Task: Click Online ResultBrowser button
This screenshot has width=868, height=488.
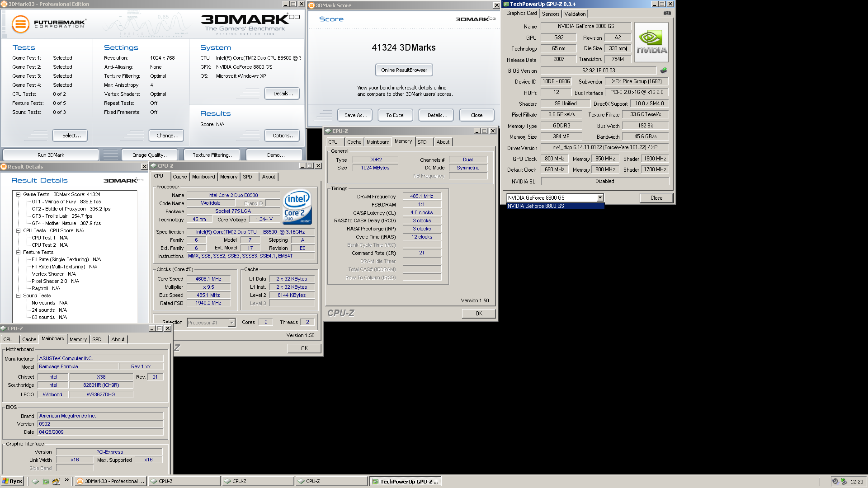Action: pos(404,70)
